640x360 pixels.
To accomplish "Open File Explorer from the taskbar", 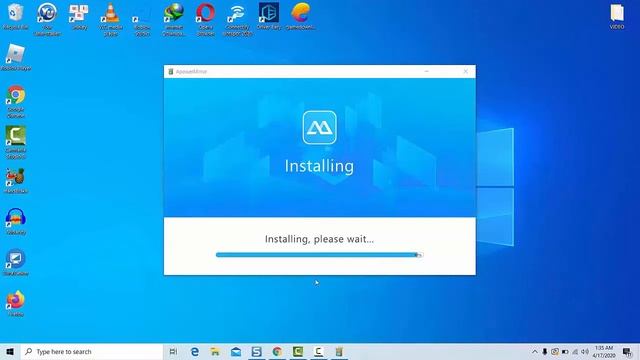I will click(215, 351).
